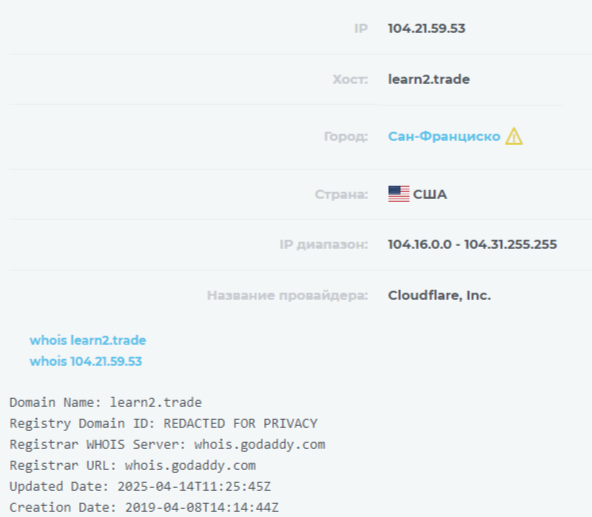Screen dimensions: 592x517
Task: Click the Registrar URL line
Action: [133, 466]
